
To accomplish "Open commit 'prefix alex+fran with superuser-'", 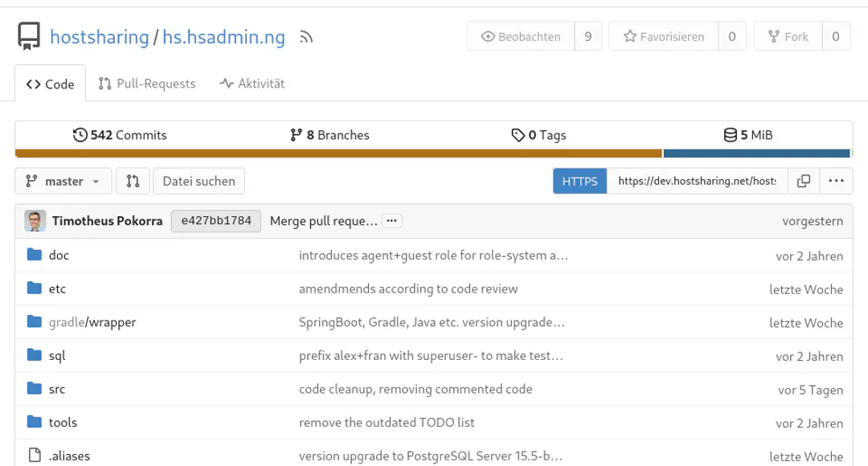I will (432, 356).
